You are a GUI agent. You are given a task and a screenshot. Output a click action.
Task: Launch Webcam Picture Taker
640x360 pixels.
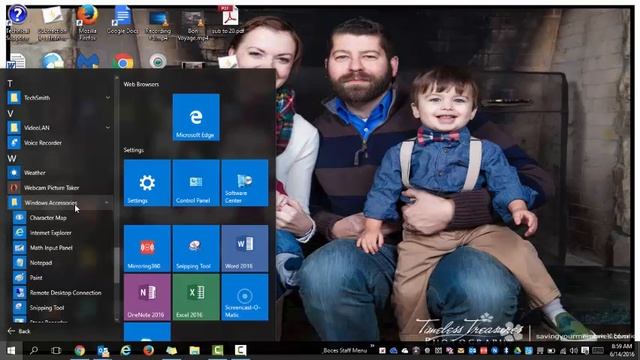[x=60, y=188]
